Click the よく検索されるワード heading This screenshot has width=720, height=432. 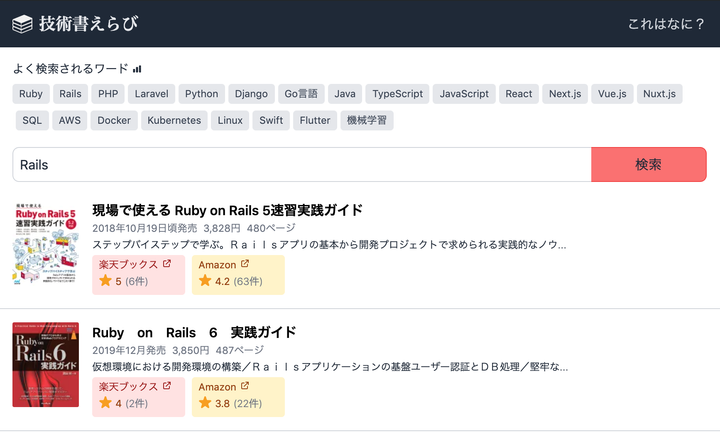[71, 69]
